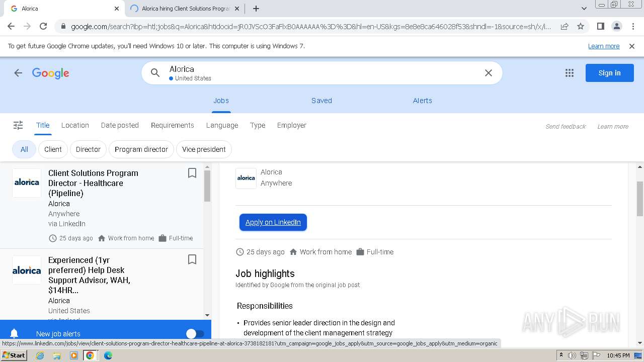This screenshot has width=644, height=362.
Task: Select the Program director chip
Action: pos(141,149)
